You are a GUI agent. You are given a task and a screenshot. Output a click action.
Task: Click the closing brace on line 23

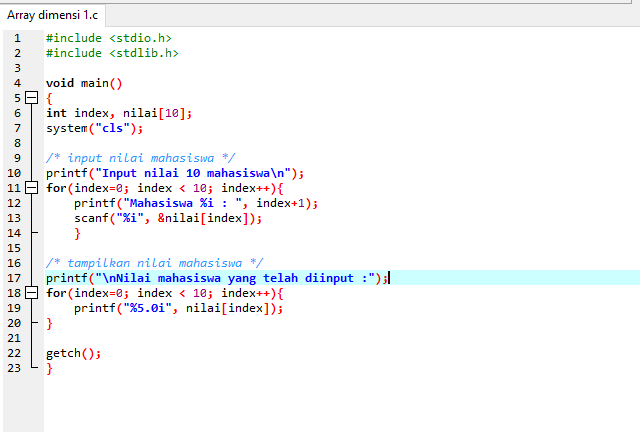49,368
